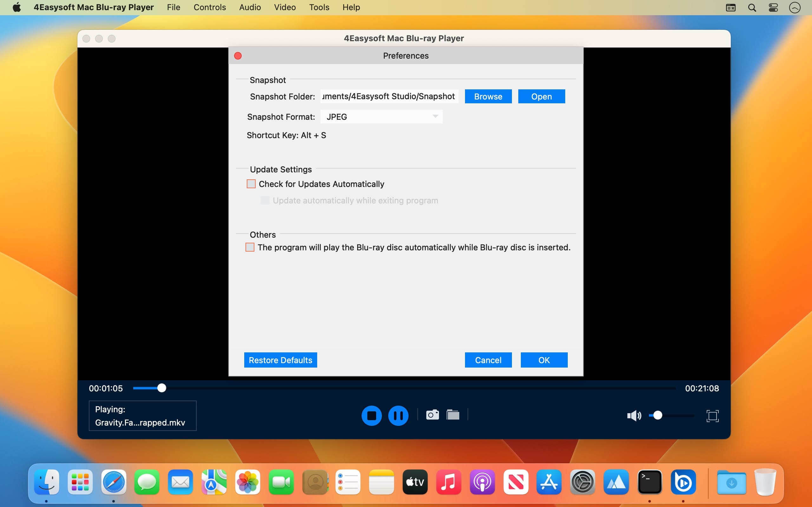
Task: Open the Controls menu
Action: click(209, 7)
